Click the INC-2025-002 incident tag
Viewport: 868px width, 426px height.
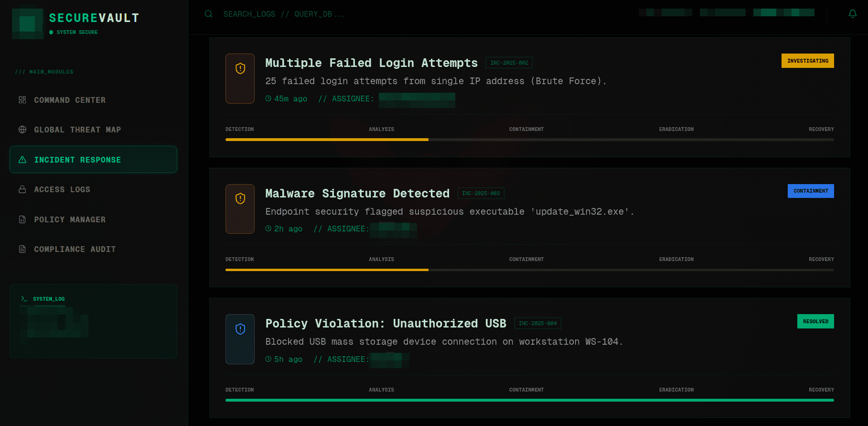pyautogui.click(x=509, y=63)
